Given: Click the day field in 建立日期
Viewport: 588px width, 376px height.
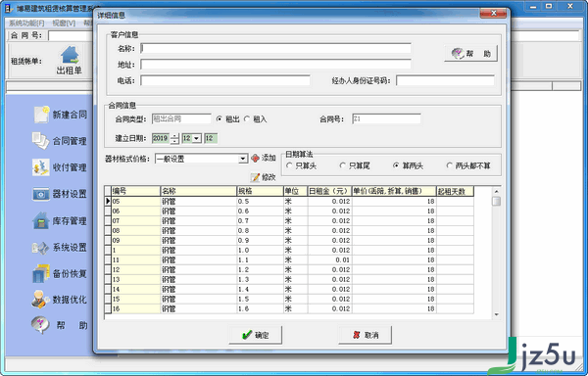Looking at the screenshot, I should tap(211, 139).
